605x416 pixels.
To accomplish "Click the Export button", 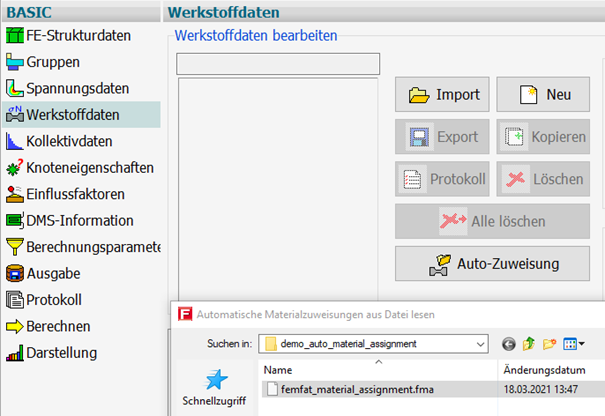I will coord(442,137).
